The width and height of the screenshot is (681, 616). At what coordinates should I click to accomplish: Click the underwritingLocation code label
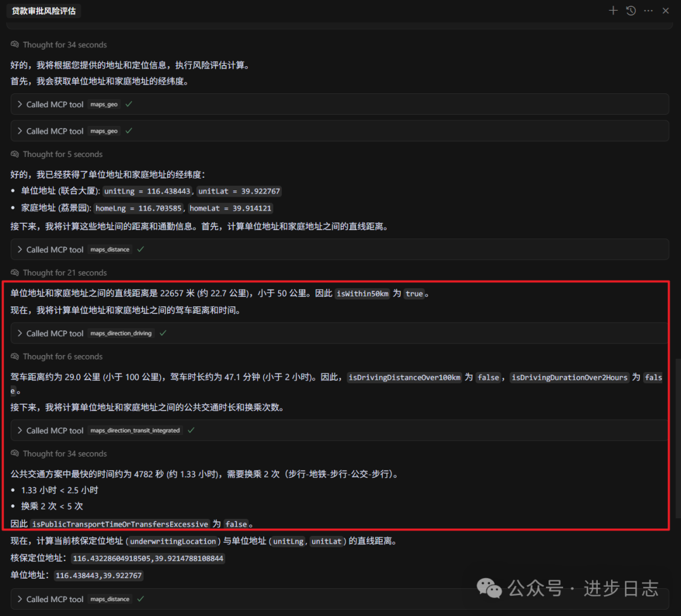coord(173,541)
